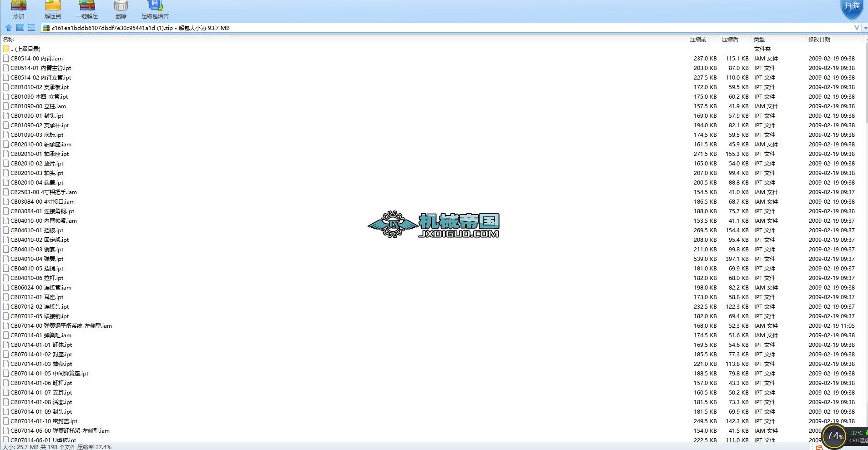Sort by the 压缩前 column header
The image size is (868, 450).
tap(698, 40)
